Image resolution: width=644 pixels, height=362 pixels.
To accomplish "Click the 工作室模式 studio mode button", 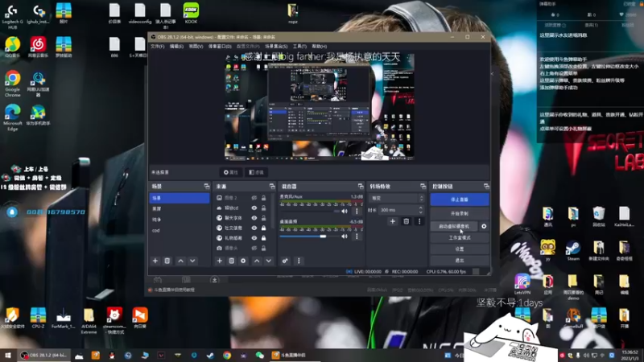I will point(460,237).
